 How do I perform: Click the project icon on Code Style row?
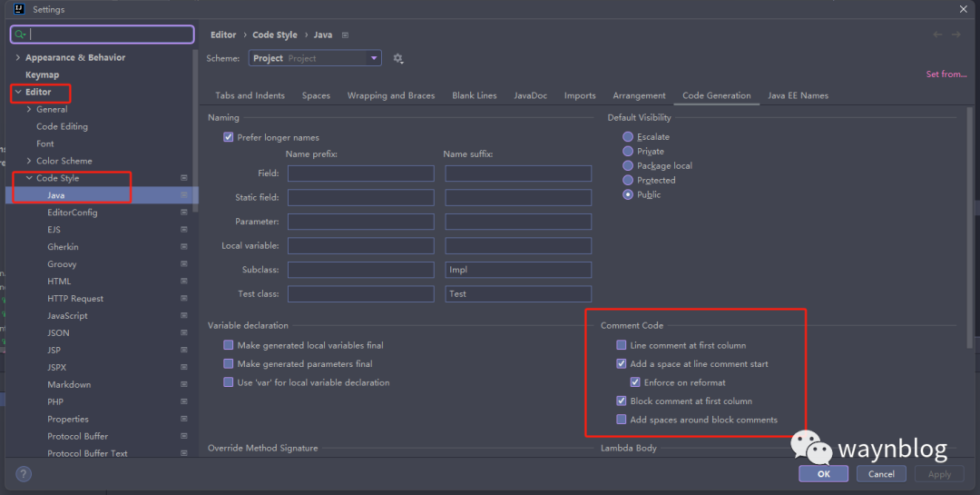pos(183,178)
